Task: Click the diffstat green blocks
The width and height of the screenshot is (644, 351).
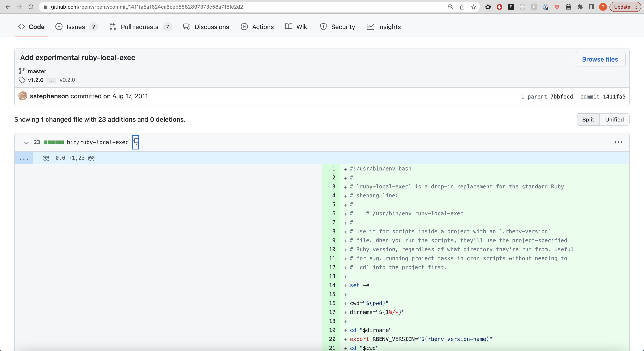Action: [x=54, y=142]
